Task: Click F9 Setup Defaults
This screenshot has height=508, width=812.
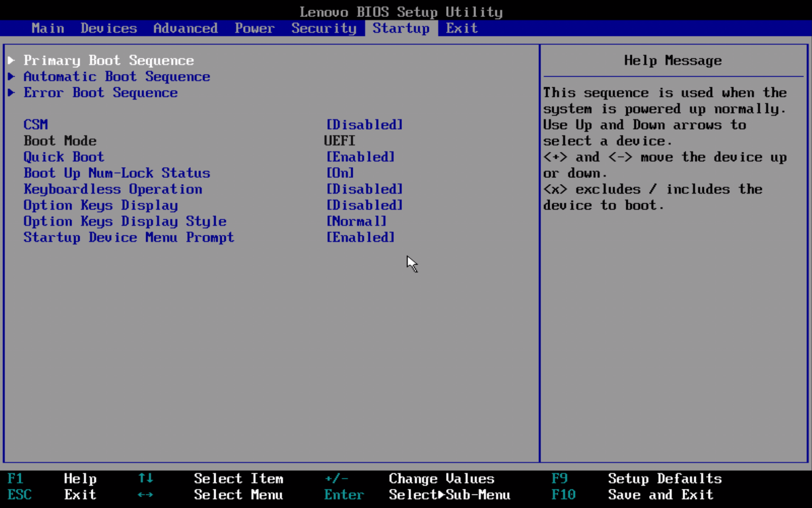Action: click(665, 478)
